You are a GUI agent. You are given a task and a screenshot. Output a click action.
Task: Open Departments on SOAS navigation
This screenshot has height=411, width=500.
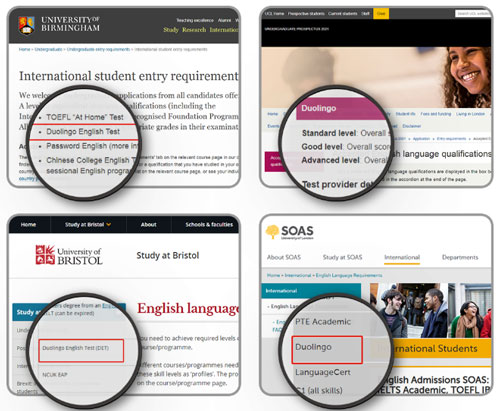(460, 257)
